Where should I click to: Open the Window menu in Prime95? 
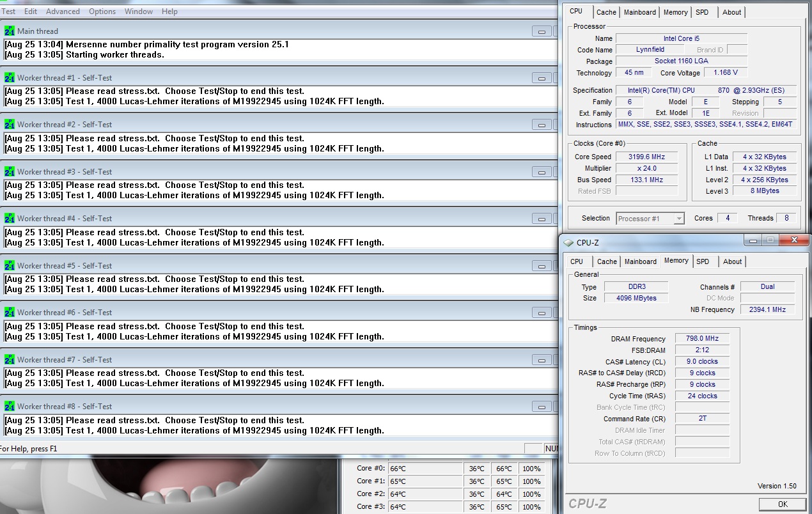[x=139, y=12]
